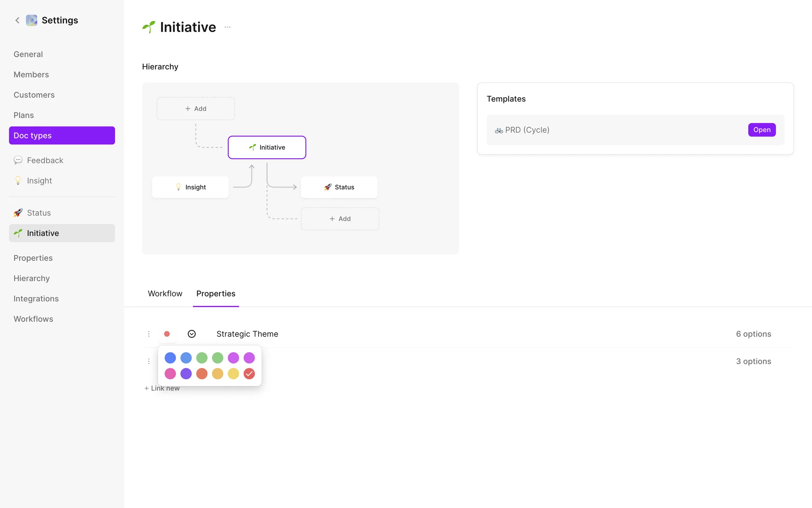Open the three-dot menu next to Initiative title
Viewport: 812px width, 508px height.
click(x=228, y=27)
